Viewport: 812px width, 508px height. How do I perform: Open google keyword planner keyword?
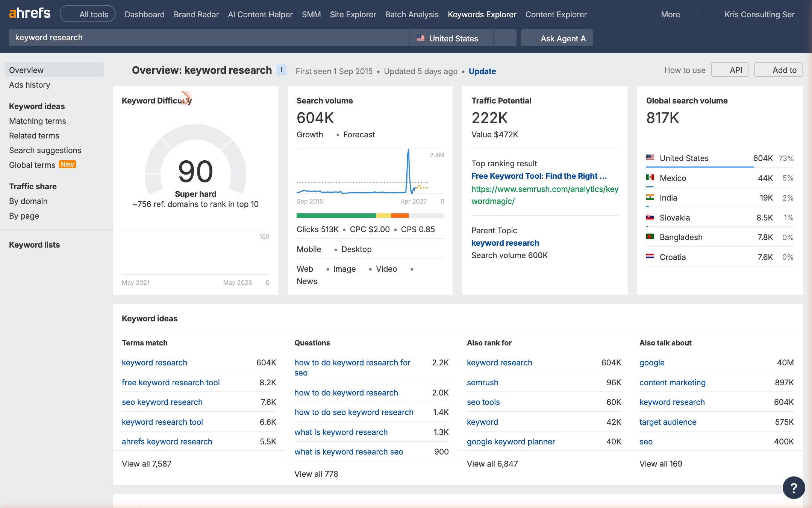pyautogui.click(x=511, y=441)
